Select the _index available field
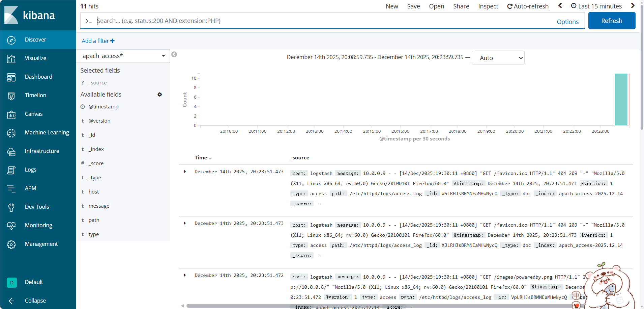 coord(96,149)
